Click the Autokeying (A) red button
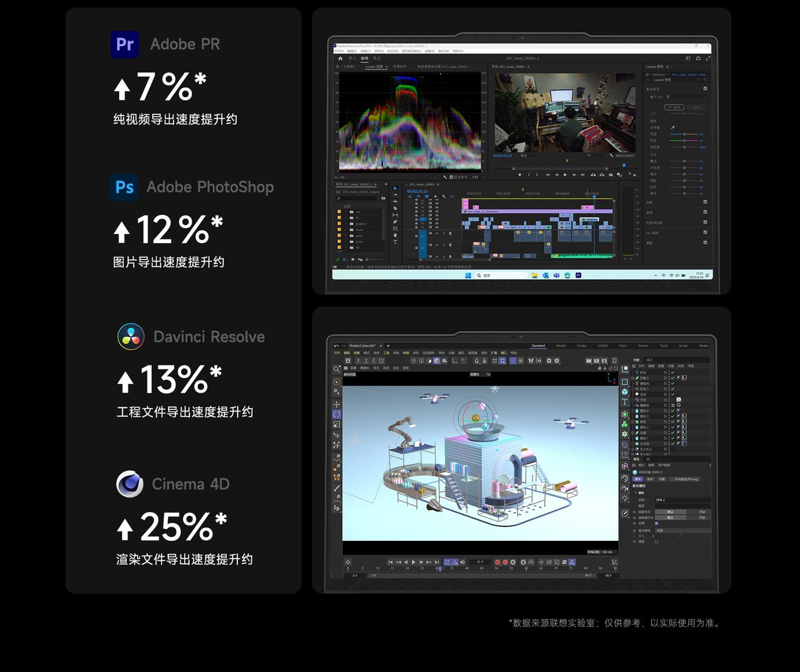The image size is (800, 672). tap(506, 562)
